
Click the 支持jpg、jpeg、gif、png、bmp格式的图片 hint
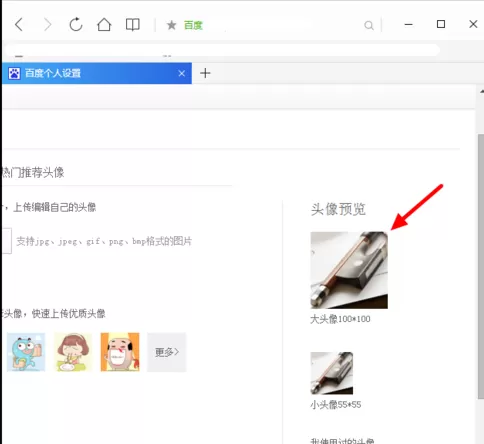pos(104,241)
